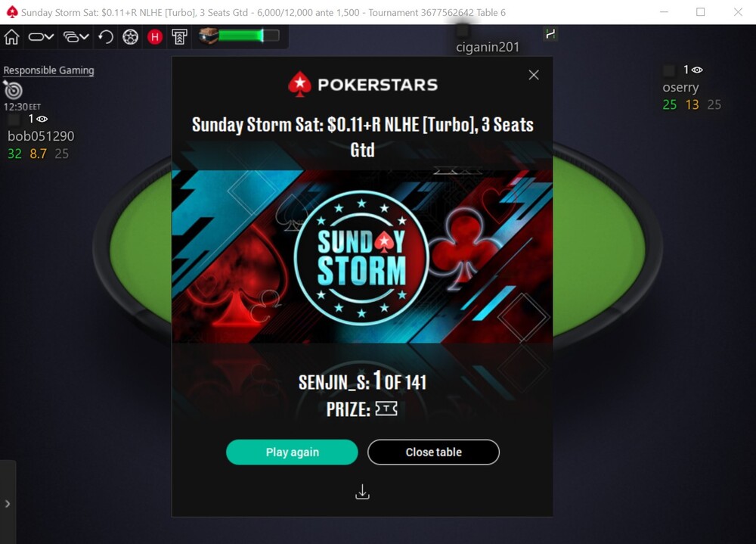Click the Close table button
Viewport: 756px width, 544px height.
coord(433,452)
